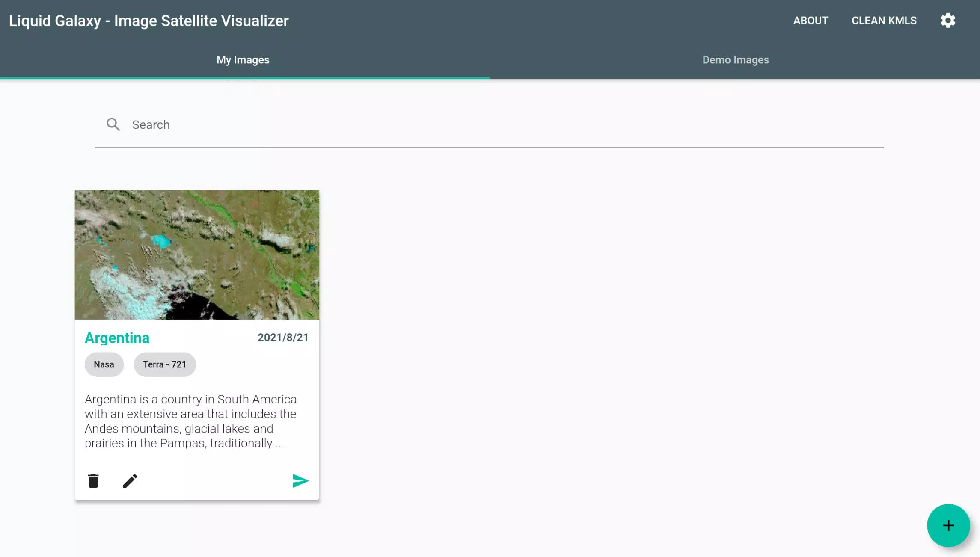Image resolution: width=980 pixels, height=557 pixels.
Task: Switch to the Demo Images tab
Action: click(x=736, y=60)
